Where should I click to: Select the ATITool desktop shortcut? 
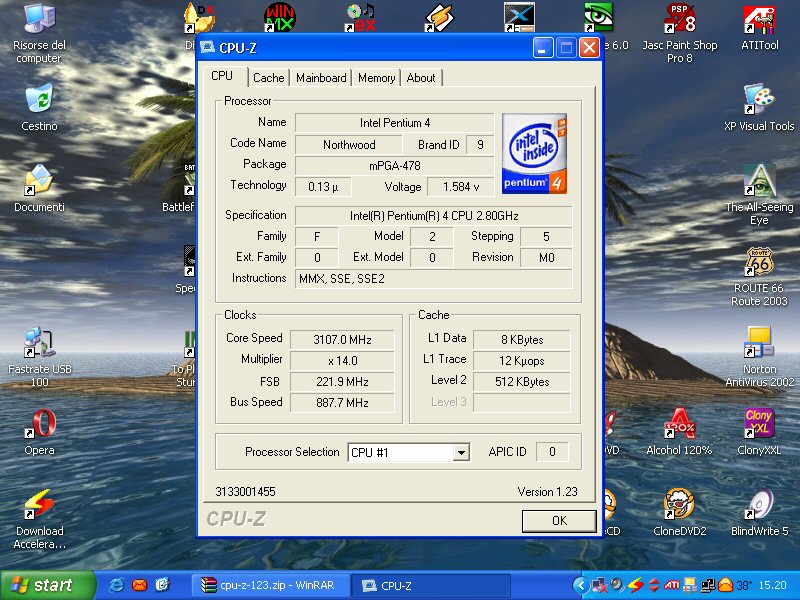coord(760,27)
